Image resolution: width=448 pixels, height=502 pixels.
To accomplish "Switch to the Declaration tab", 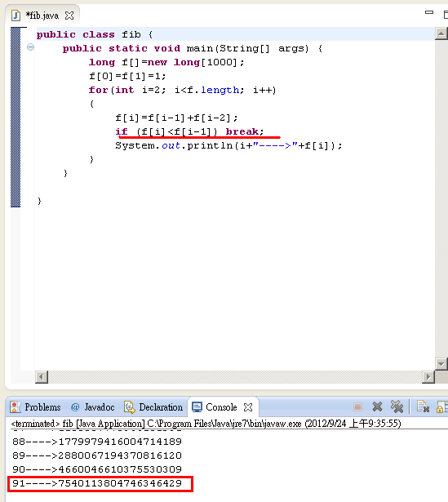I will point(153,407).
